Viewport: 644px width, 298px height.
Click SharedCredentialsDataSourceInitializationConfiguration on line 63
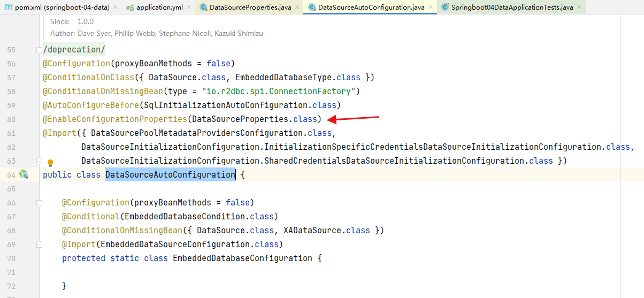(394, 161)
